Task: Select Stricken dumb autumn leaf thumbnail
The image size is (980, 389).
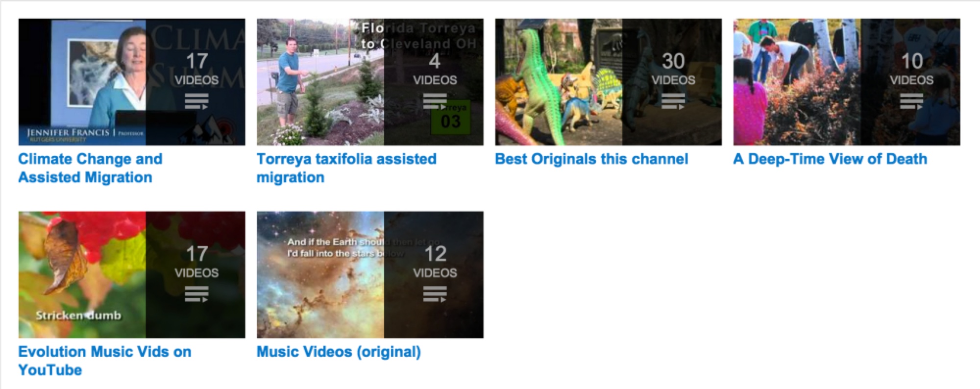Action: [x=132, y=274]
